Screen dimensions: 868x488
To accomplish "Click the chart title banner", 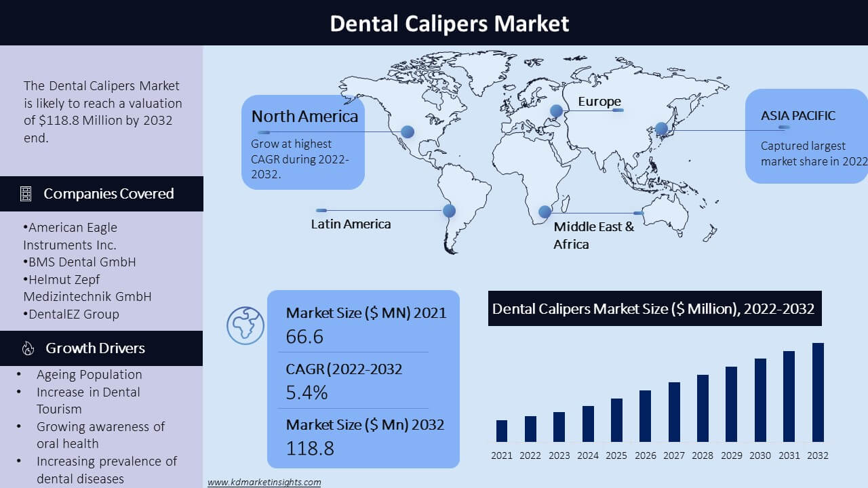I will pos(654,308).
